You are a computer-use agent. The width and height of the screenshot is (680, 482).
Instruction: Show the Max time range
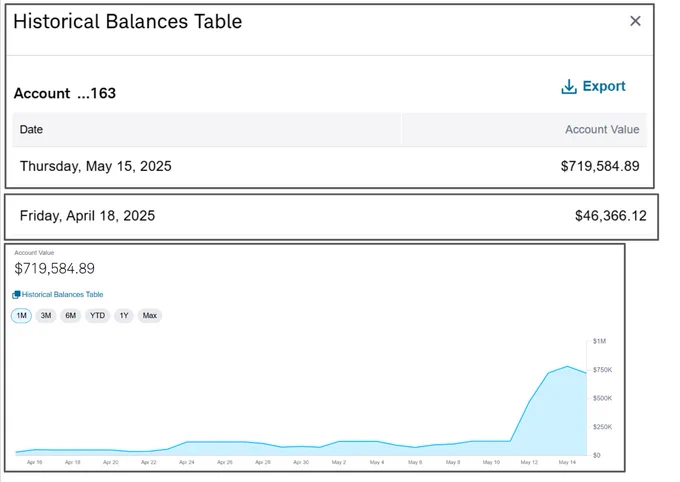point(150,315)
